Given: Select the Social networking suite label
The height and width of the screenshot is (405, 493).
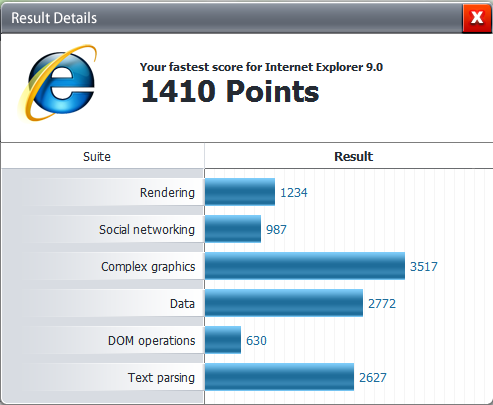Looking at the screenshot, I should [147, 230].
